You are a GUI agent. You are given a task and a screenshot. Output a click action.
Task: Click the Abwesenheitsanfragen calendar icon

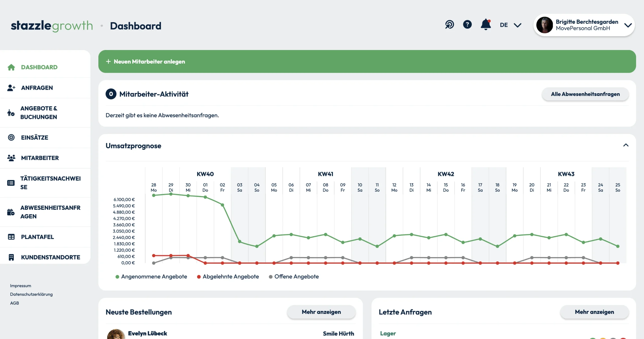coord(11,212)
